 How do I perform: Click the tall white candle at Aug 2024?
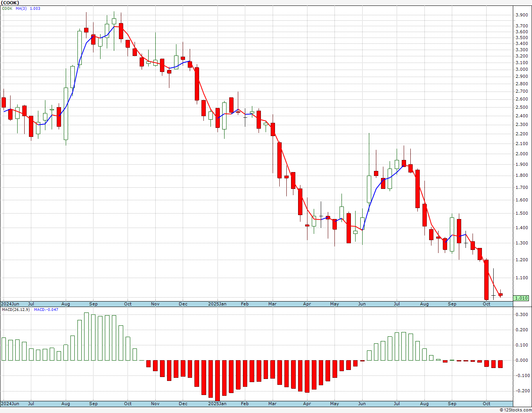(66, 113)
